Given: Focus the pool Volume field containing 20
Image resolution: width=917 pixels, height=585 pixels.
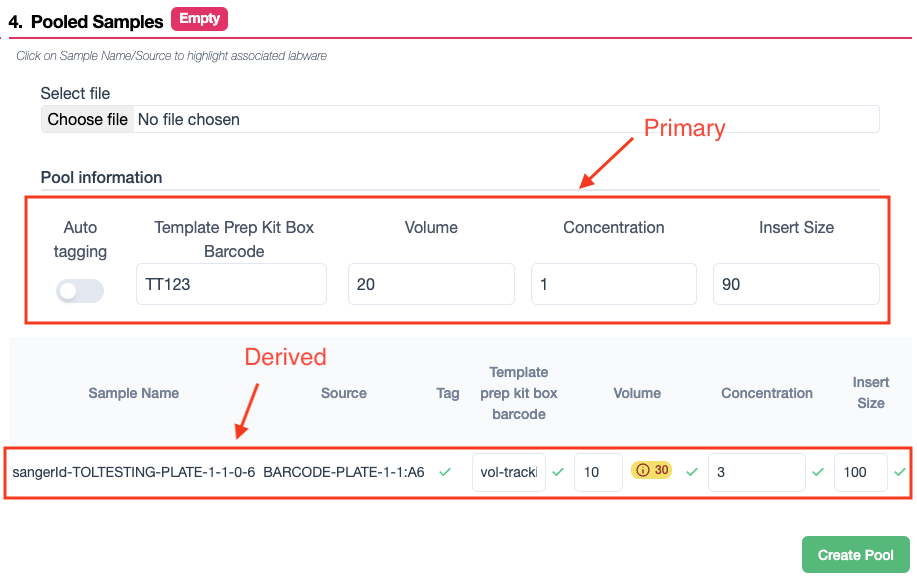Looking at the screenshot, I should pyautogui.click(x=431, y=284).
